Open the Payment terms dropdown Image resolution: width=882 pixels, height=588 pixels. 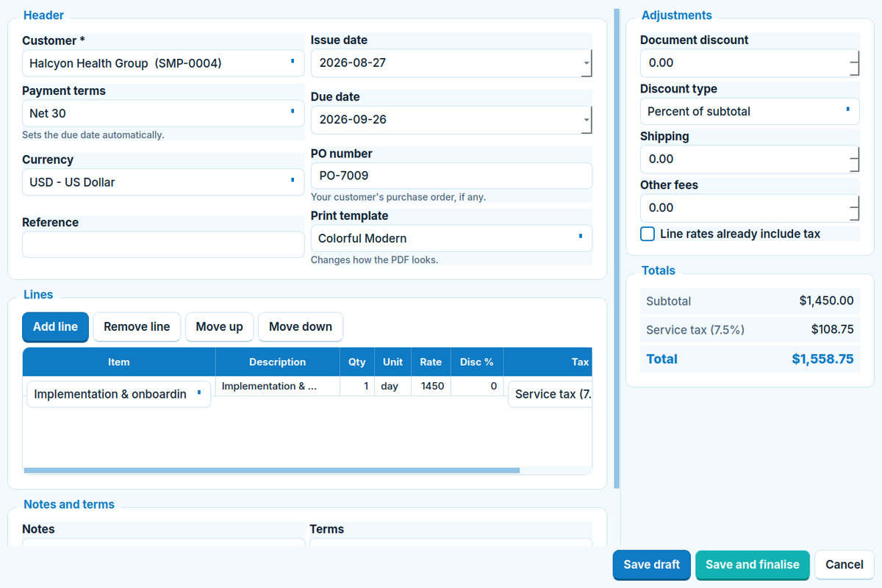click(163, 113)
